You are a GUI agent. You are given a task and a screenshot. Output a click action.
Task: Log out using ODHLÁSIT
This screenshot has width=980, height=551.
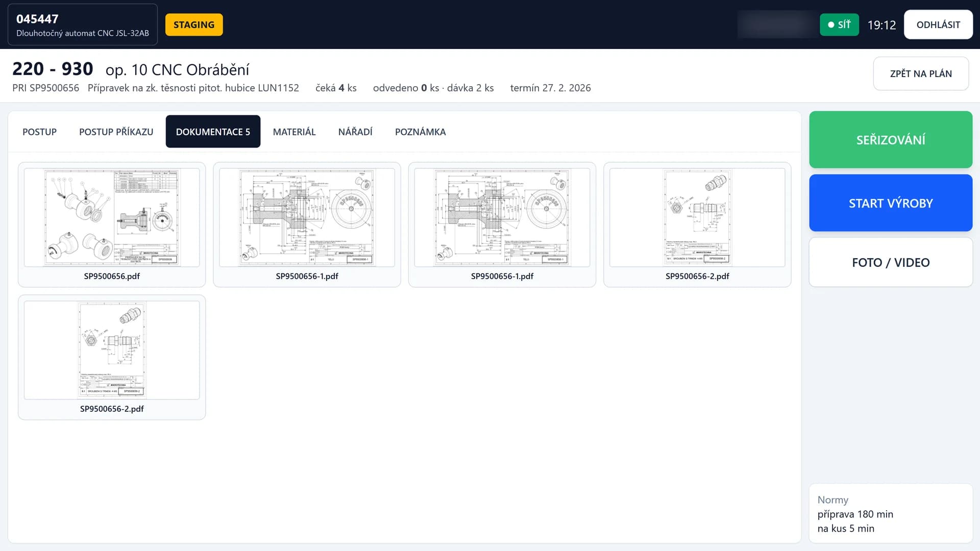tap(938, 24)
